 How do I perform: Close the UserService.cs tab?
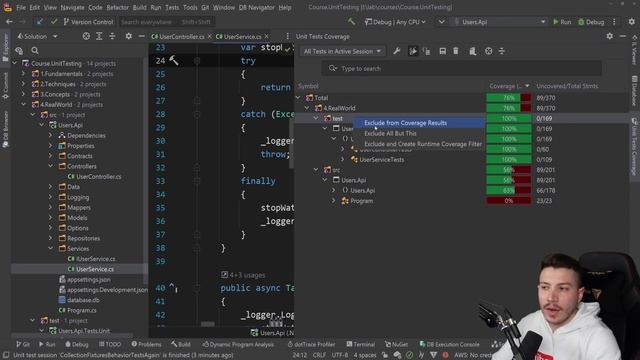pos(267,36)
